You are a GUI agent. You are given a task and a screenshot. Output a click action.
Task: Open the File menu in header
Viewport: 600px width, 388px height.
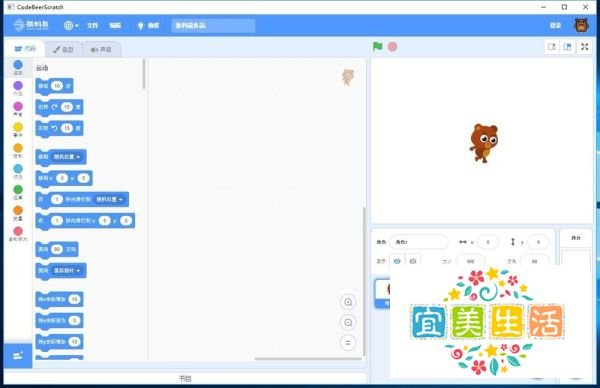[92, 25]
